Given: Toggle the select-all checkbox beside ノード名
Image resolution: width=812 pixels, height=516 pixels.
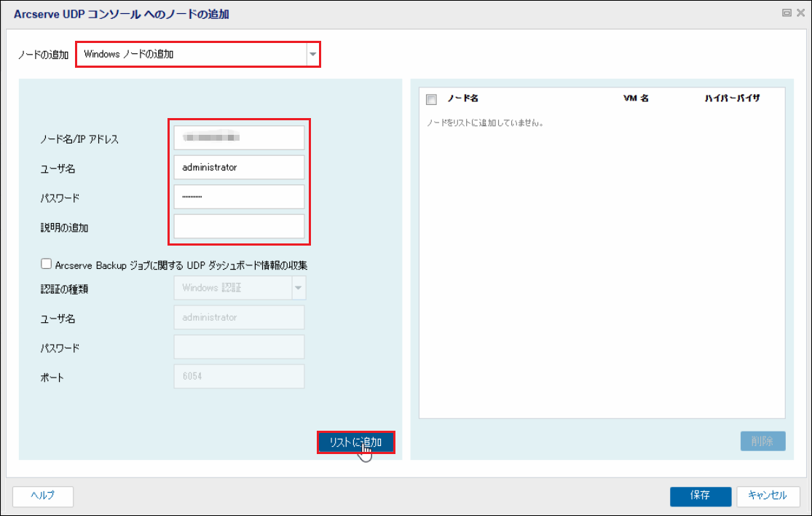Looking at the screenshot, I should coord(431,99).
